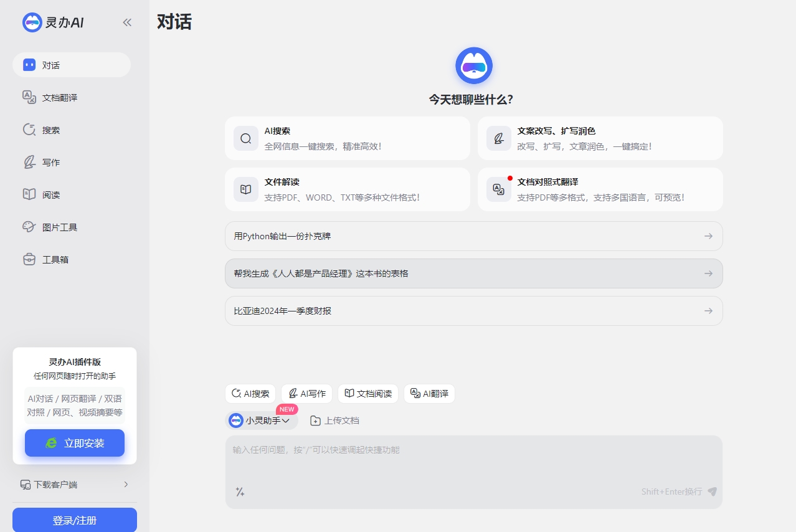The image size is (796, 532).
Task: Enable the AI写作 quick function pill
Action: (x=306, y=393)
